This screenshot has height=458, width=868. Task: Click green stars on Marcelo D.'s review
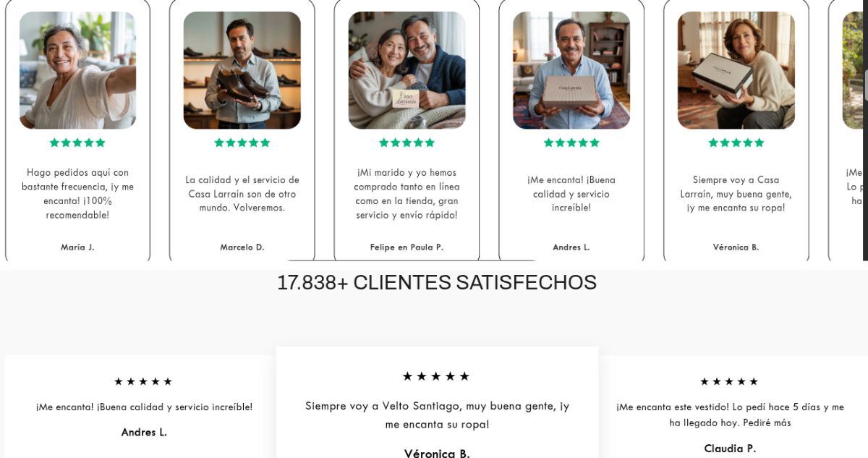coord(242,143)
